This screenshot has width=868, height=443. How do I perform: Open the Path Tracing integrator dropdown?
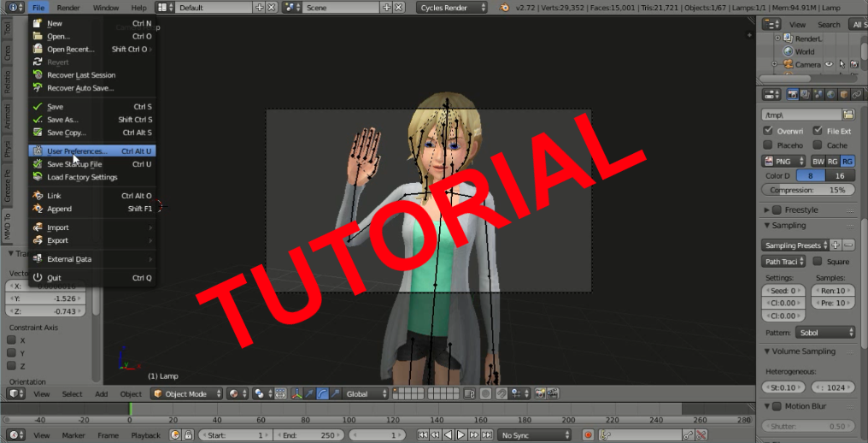(x=784, y=261)
